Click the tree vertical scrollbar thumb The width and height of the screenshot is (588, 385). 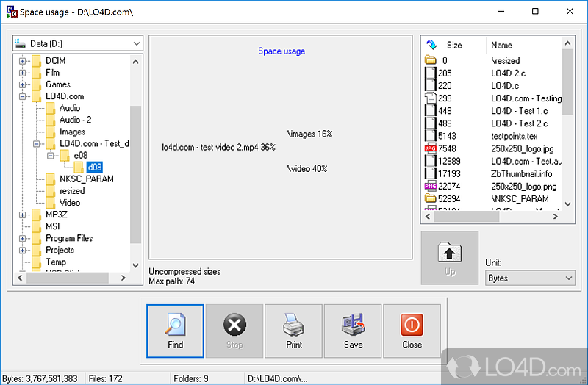point(136,175)
